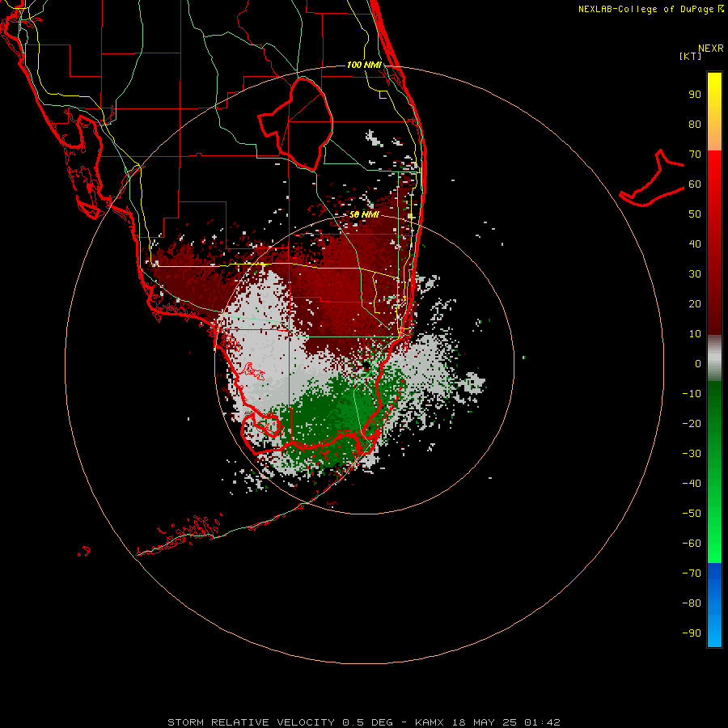Click the NEXR label above the color bar
The image size is (728, 728).
[x=710, y=49]
